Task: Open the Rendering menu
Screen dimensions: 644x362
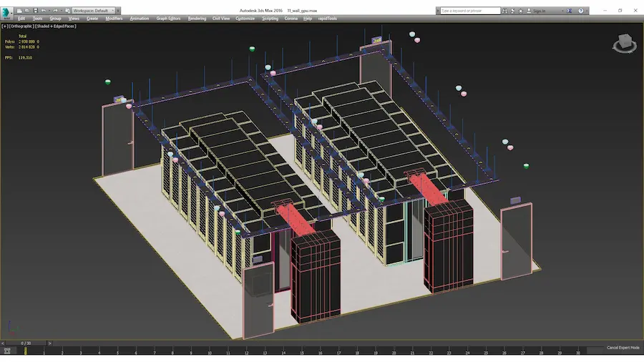Action: click(x=196, y=19)
